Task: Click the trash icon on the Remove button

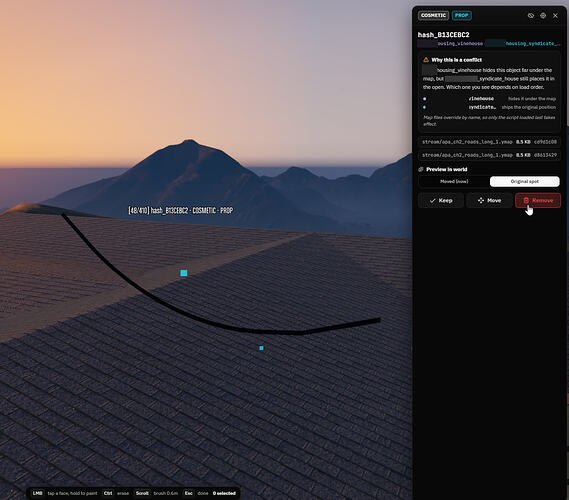Action: click(526, 200)
